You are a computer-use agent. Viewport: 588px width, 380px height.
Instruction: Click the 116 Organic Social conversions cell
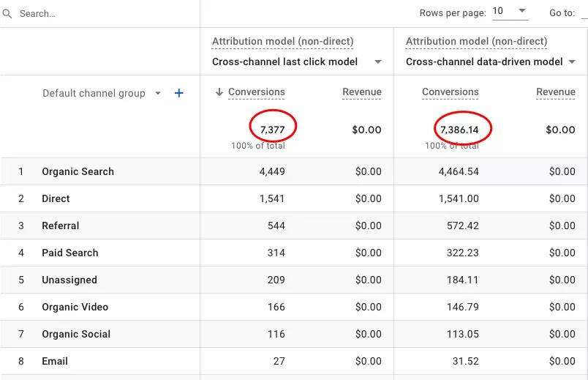point(276,334)
